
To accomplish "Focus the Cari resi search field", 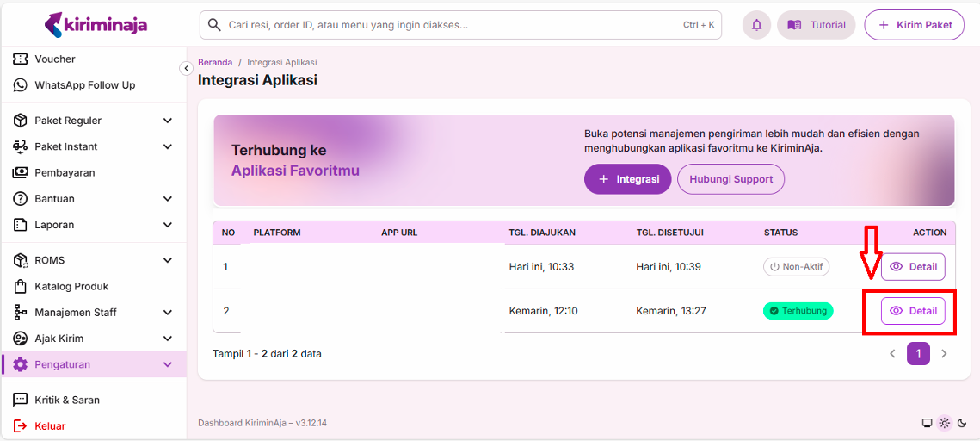I will coord(460,25).
